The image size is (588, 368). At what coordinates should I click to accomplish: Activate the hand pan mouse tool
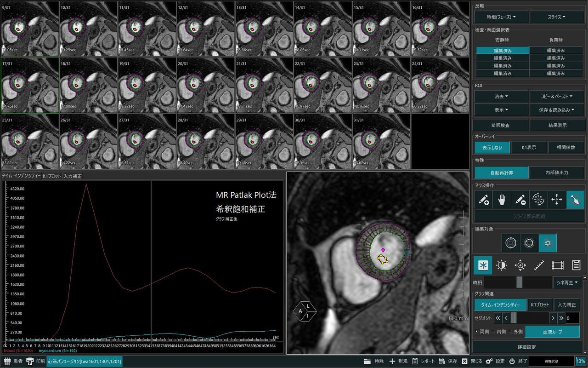click(x=502, y=200)
